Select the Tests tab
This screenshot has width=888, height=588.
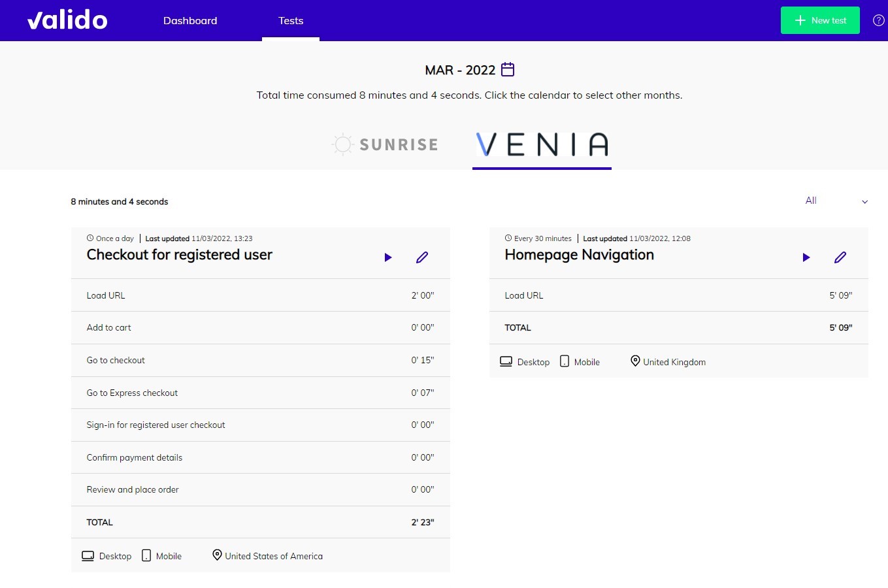291,21
